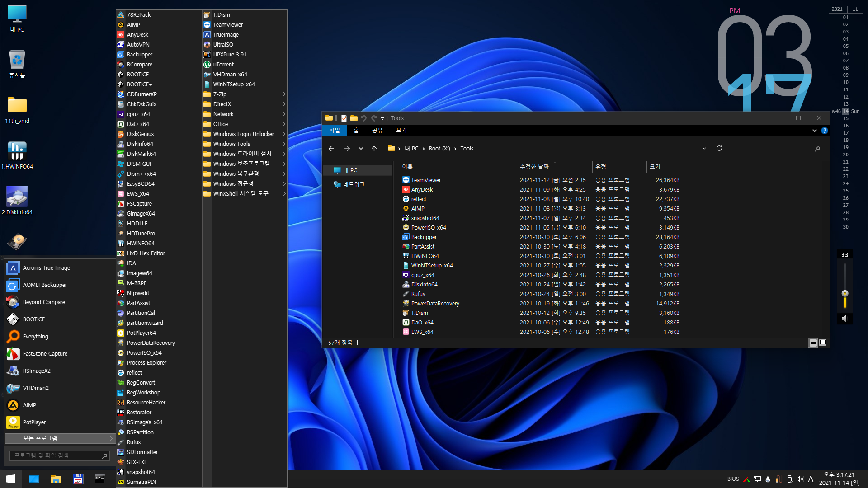Viewport: 868px width, 488px height.
Task: Open Everything search tool in start menu
Action: click(36, 337)
